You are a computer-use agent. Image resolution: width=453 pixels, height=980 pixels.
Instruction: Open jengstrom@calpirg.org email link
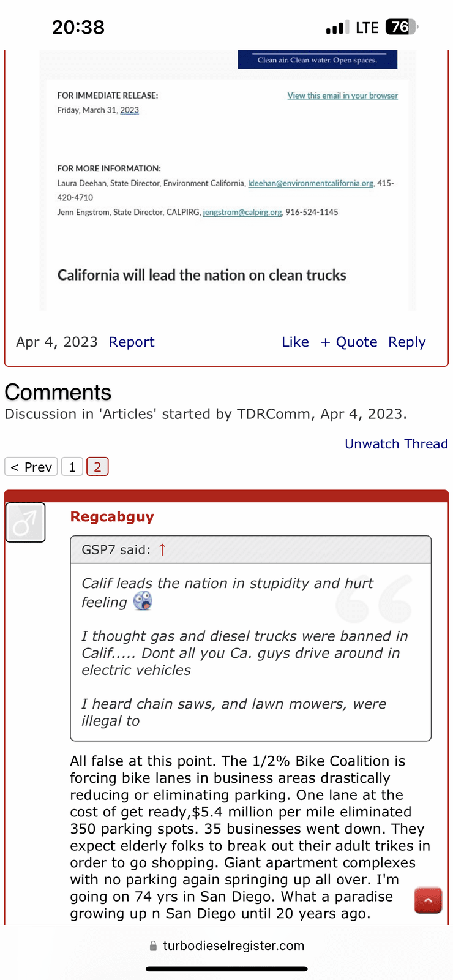click(x=242, y=212)
